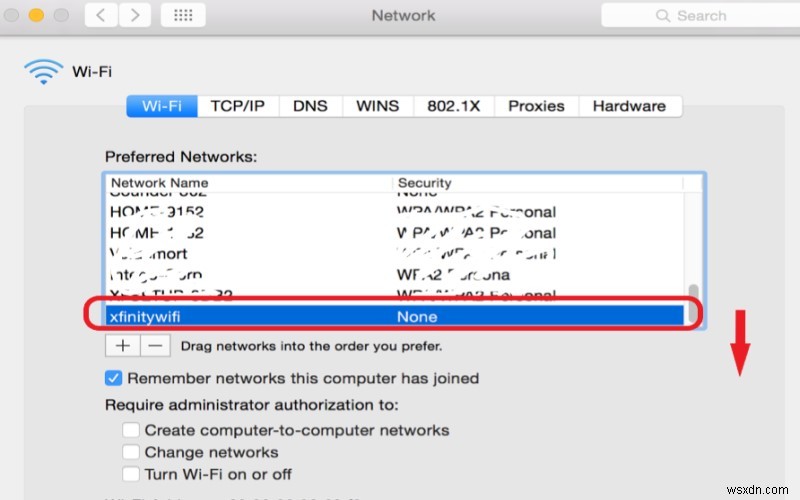Image resolution: width=800 pixels, height=500 pixels.
Task: Sort by the Security column header
Action: (538, 183)
